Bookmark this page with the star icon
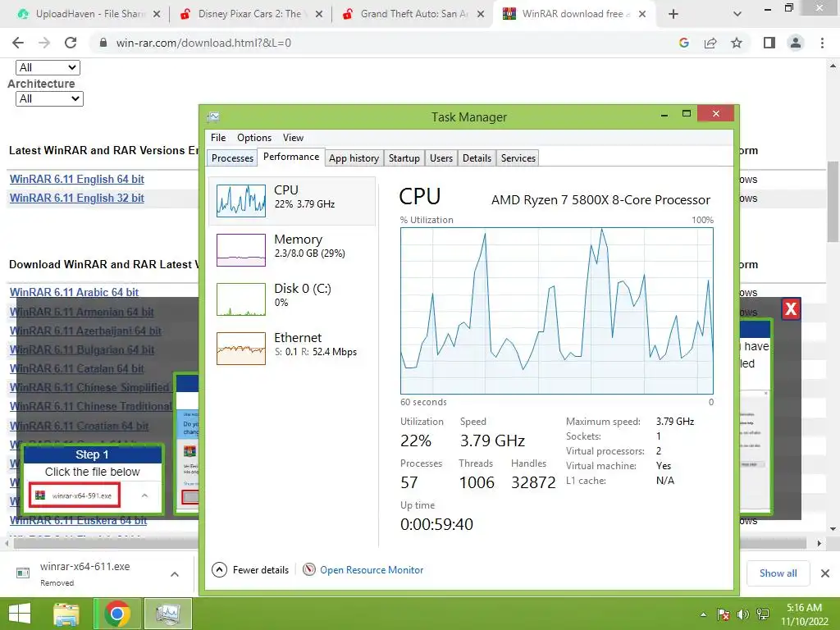Image resolution: width=840 pixels, height=630 pixels. click(737, 43)
